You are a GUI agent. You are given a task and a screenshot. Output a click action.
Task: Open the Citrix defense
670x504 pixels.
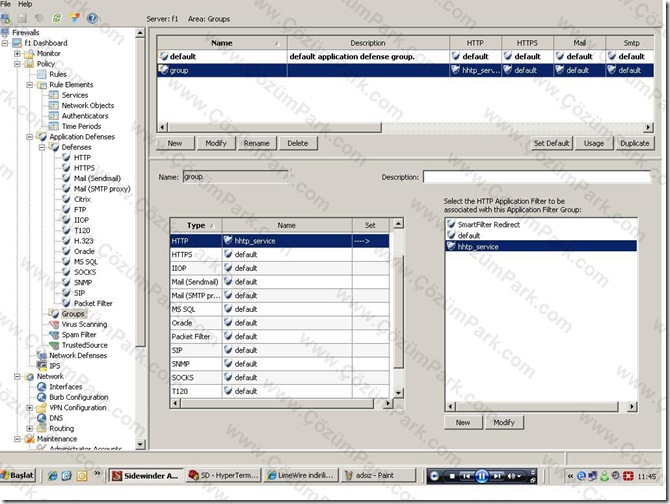tap(82, 199)
